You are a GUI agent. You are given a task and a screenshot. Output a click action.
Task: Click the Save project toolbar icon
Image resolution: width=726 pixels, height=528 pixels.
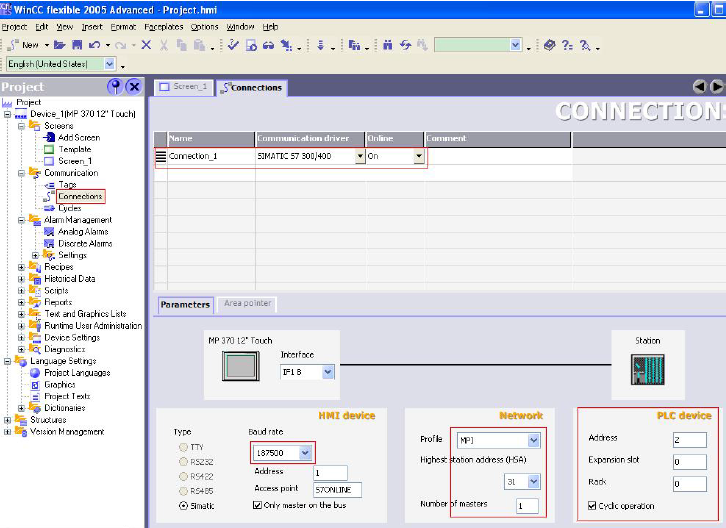(76, 45)
